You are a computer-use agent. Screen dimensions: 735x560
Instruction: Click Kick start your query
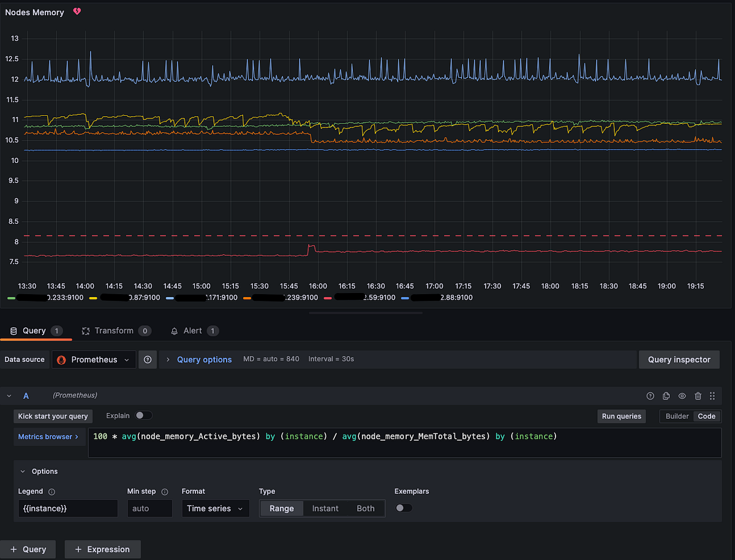[x=53, y=416]
